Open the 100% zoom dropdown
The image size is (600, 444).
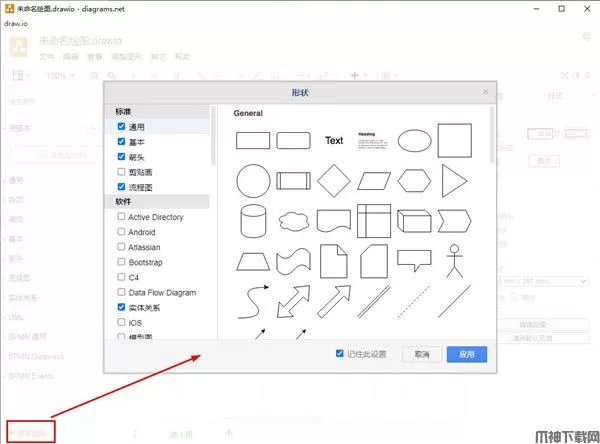point(58,76)
